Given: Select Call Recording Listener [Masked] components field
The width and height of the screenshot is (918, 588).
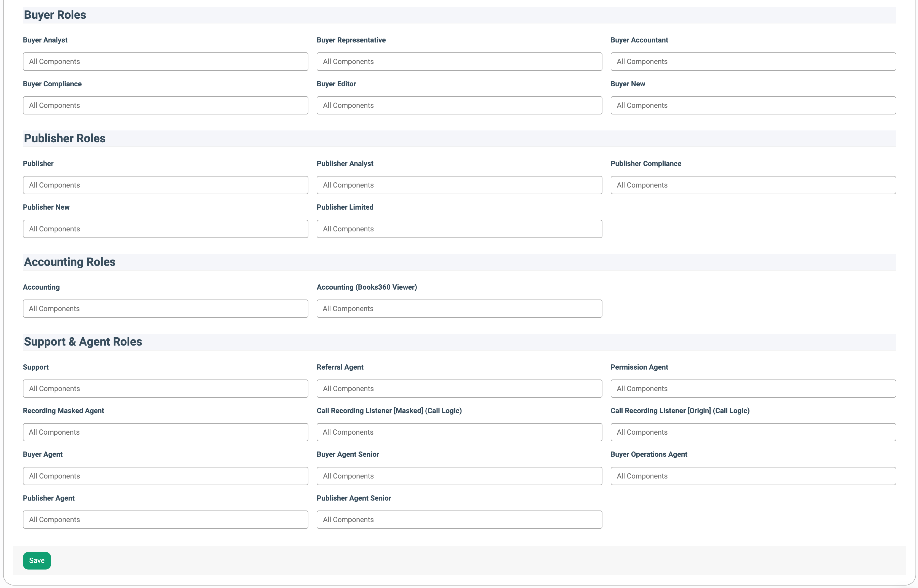Looking at the screenshot, I should click(459, 432).
